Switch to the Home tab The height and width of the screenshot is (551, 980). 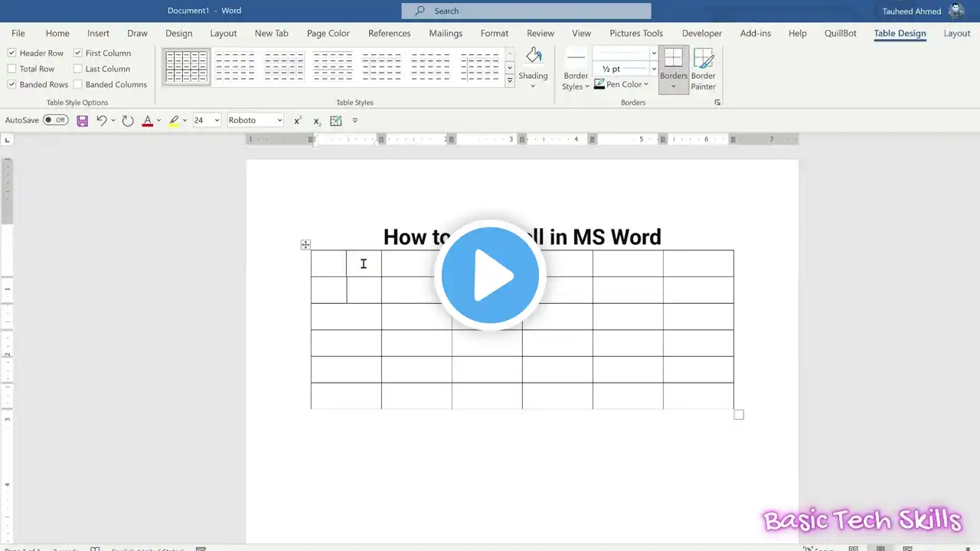pos(57,33)
